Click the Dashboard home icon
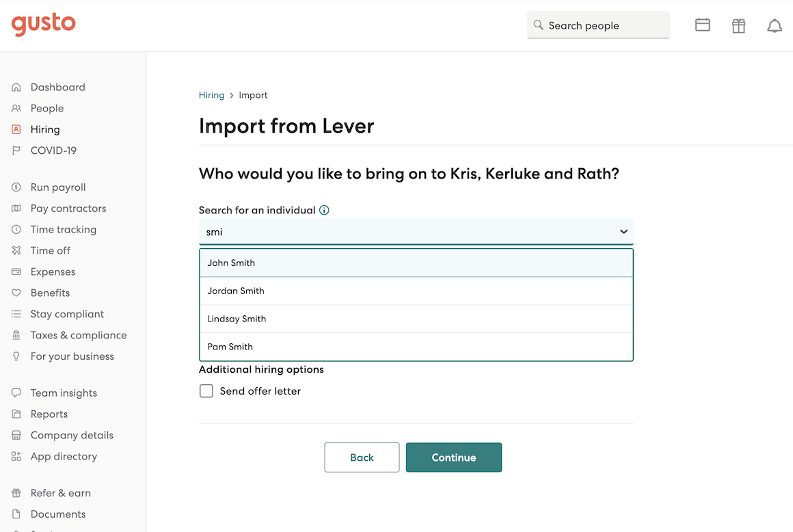This screenshot has height=532, width=793. 16,87
